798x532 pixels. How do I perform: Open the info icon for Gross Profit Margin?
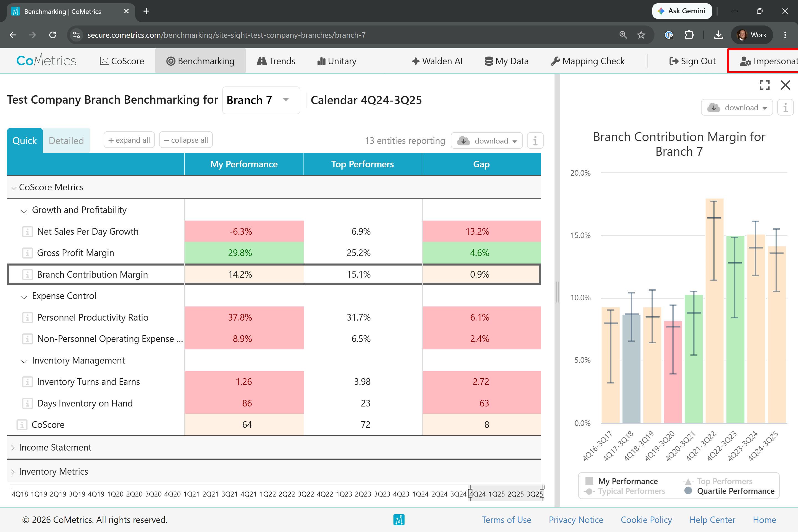tap(27, 253)
